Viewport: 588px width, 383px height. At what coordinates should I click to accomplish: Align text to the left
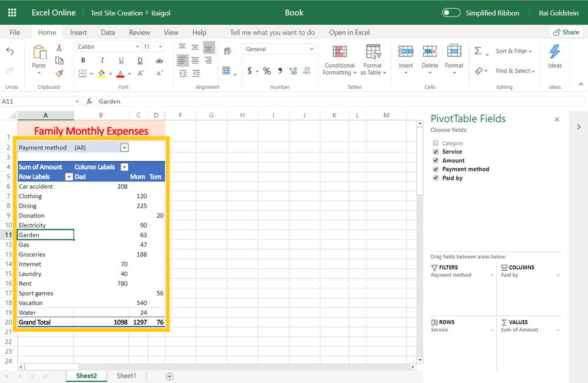tap(182, 61)
